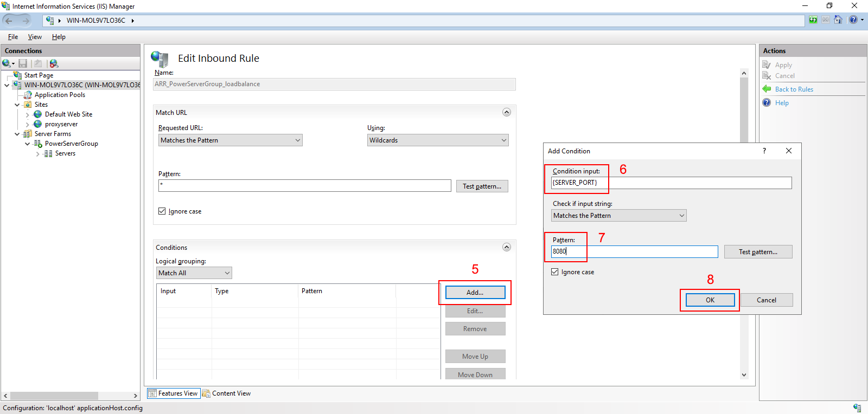Image resolution: width=868 pixels, height=414 pixels.
Task: Click the Condition input text field
Action: (x=671, y=183)
